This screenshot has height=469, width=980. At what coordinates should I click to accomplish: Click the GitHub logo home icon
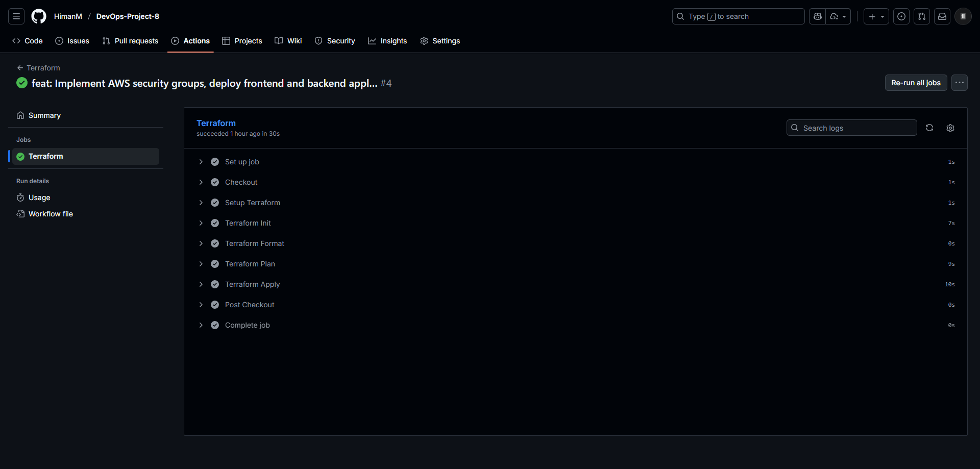39,16
